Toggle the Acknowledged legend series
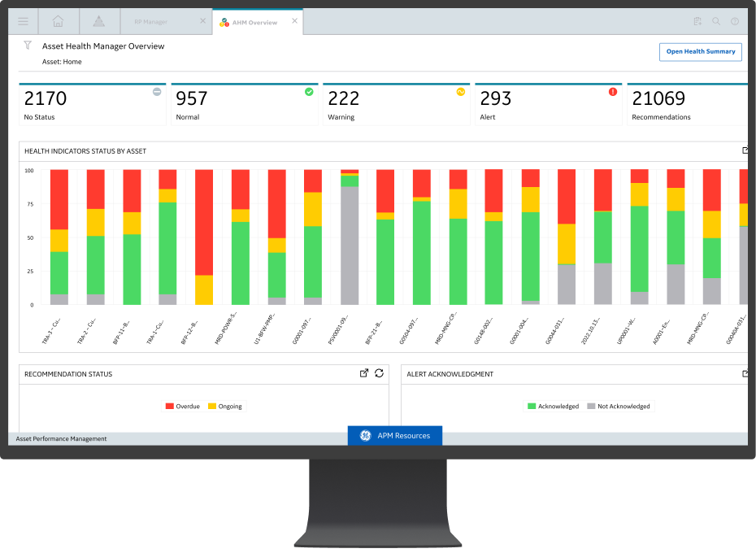This screenshot has width=756, height=553. coord(553,406)
